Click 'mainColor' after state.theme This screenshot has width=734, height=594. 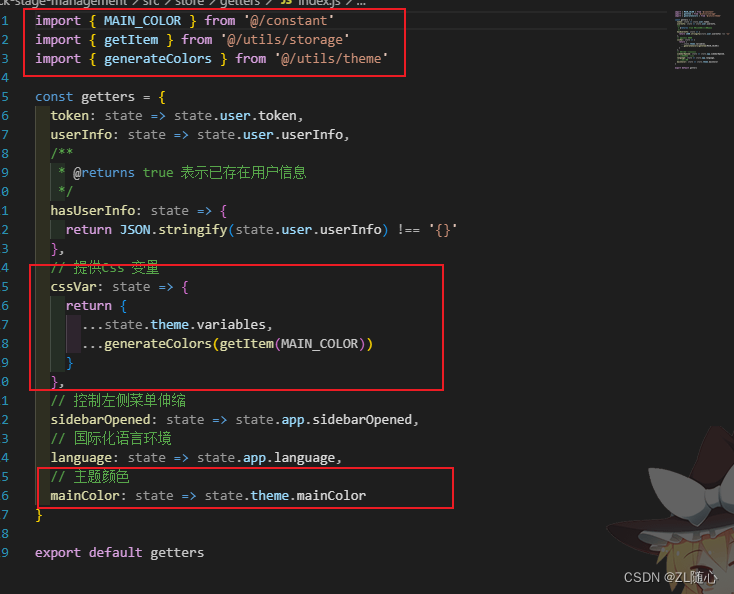[x=331, y=496]
